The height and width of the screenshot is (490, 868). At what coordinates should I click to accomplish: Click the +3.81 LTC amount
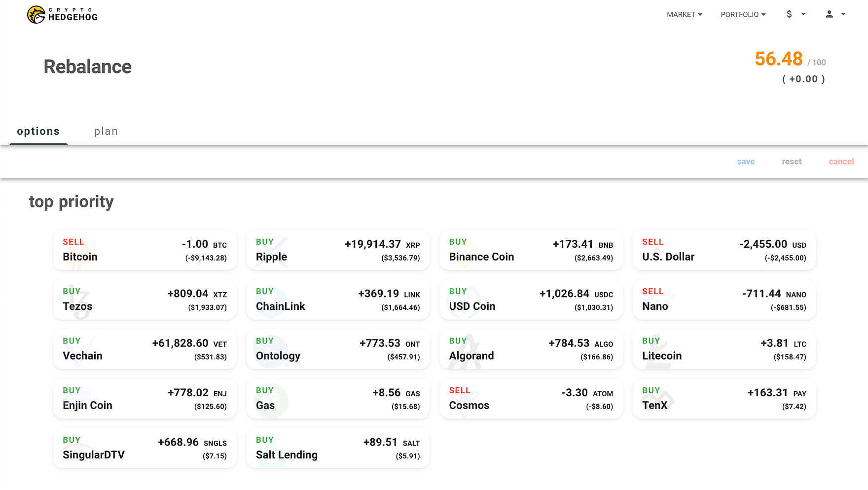pyautogui.click(x=784, y=343)
